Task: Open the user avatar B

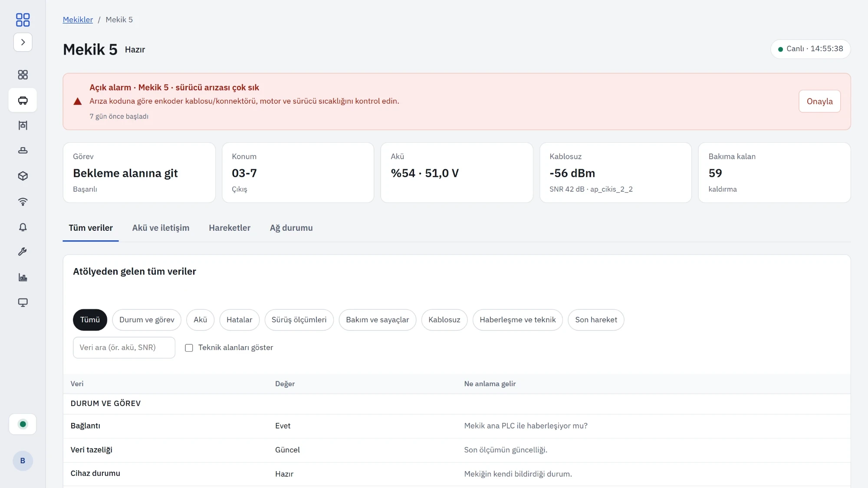Action: [x=23, y=461]
